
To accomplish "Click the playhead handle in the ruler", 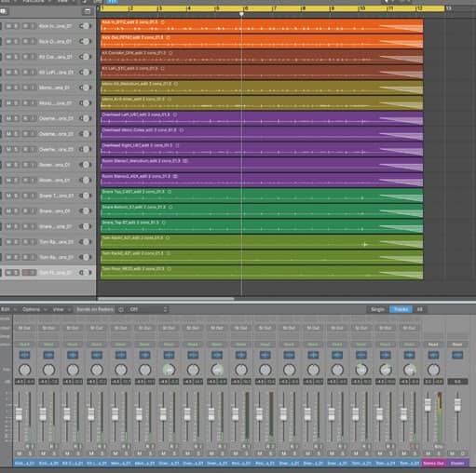I will point(241,14).
